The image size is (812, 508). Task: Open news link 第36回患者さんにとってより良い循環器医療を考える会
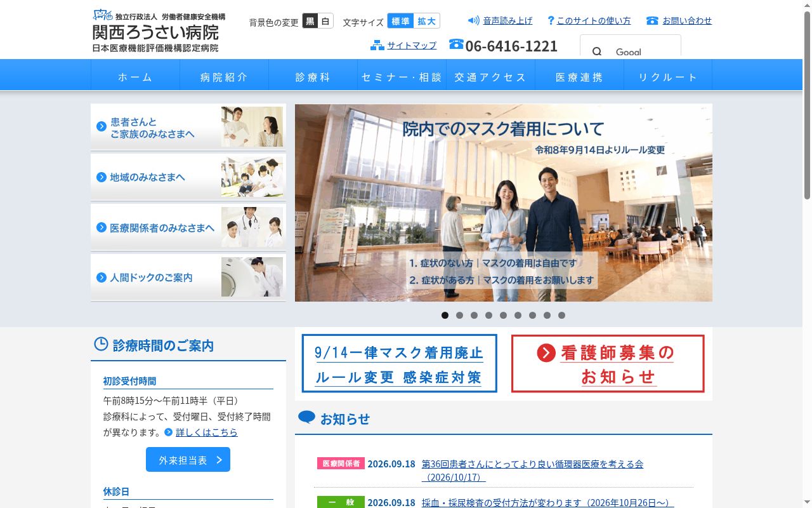coord(532,471)
